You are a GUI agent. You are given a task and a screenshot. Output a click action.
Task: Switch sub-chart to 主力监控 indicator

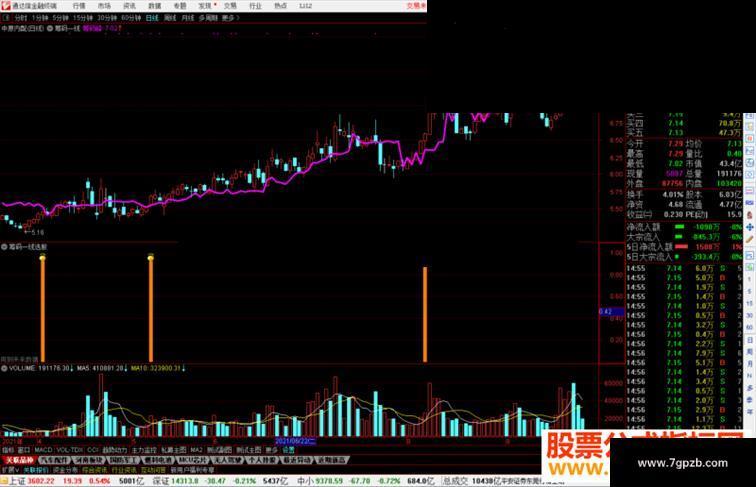click(144, 450)
